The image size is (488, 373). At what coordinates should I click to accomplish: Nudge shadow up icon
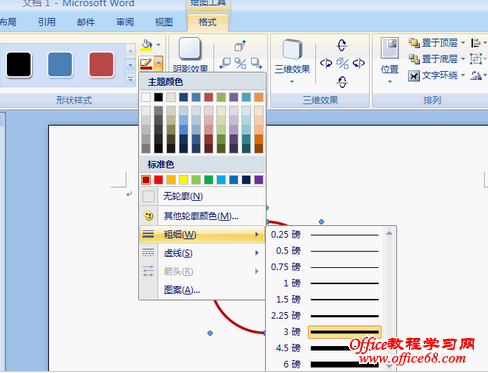coord(240,46)
